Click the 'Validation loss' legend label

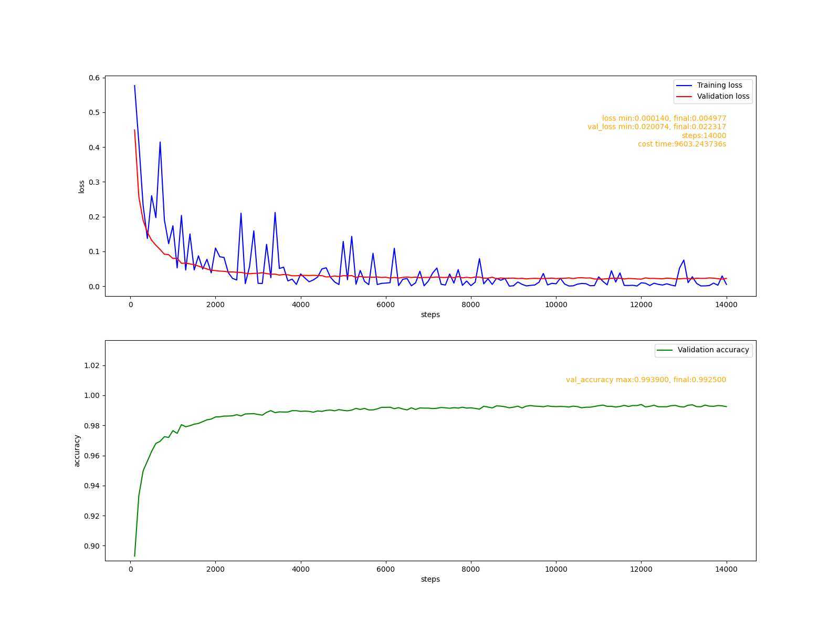click(x=723, y=96)
